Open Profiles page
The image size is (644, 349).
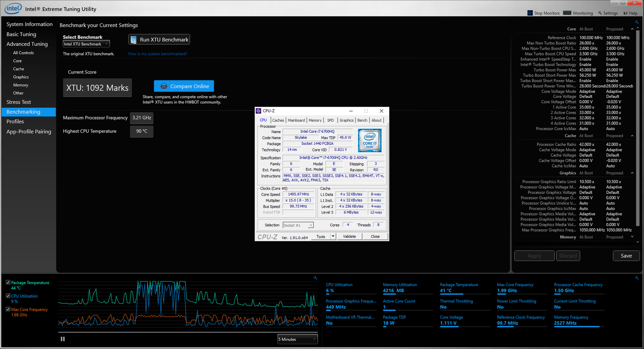point(15,121)
